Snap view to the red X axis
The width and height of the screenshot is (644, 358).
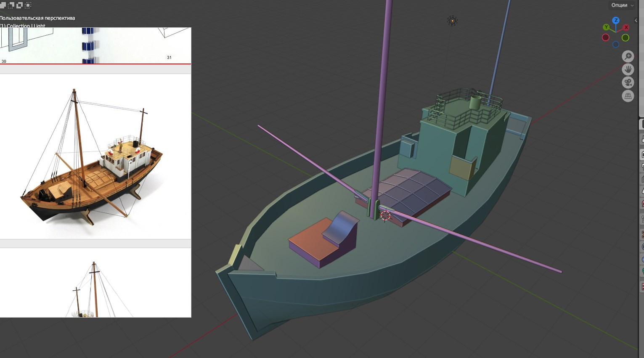click(626, 27)
